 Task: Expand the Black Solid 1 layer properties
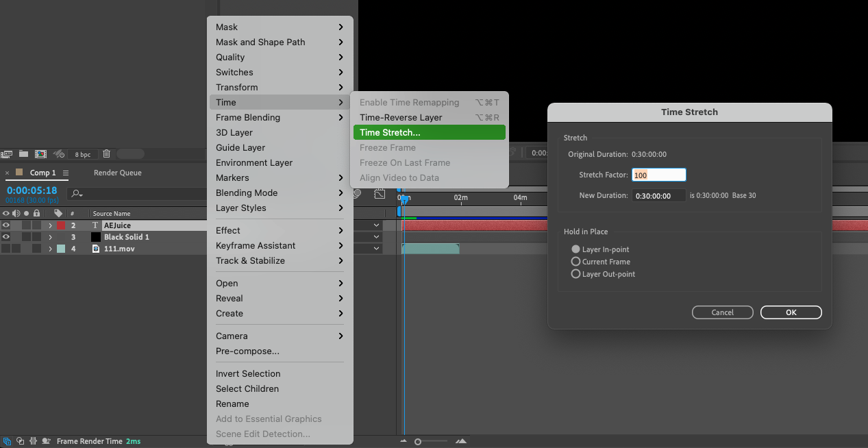click(x=50, y=237)
